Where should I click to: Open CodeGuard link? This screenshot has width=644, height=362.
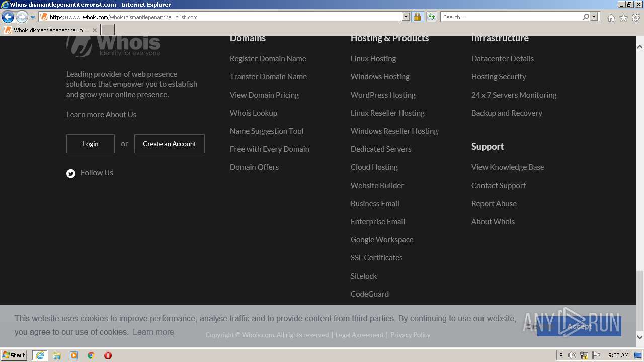(370, 294)
